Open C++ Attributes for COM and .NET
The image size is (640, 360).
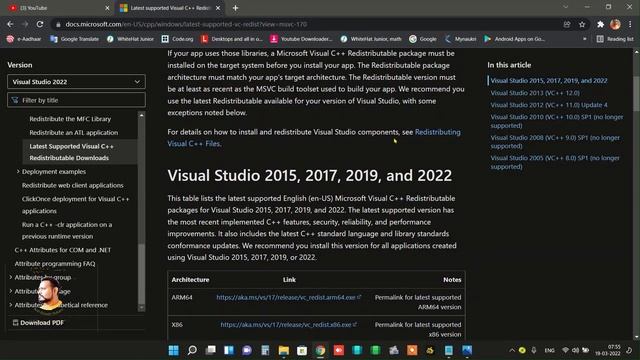click(x=62, y=250)
